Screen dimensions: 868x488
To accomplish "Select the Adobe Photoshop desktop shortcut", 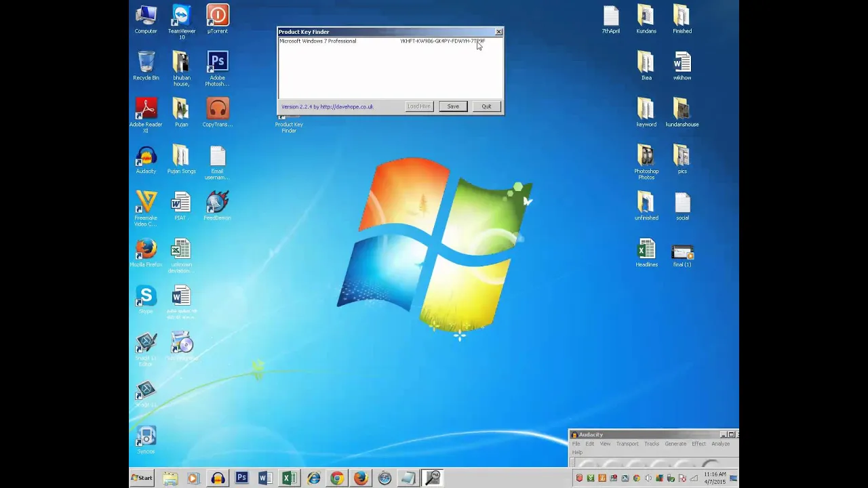I will [217, 69].
